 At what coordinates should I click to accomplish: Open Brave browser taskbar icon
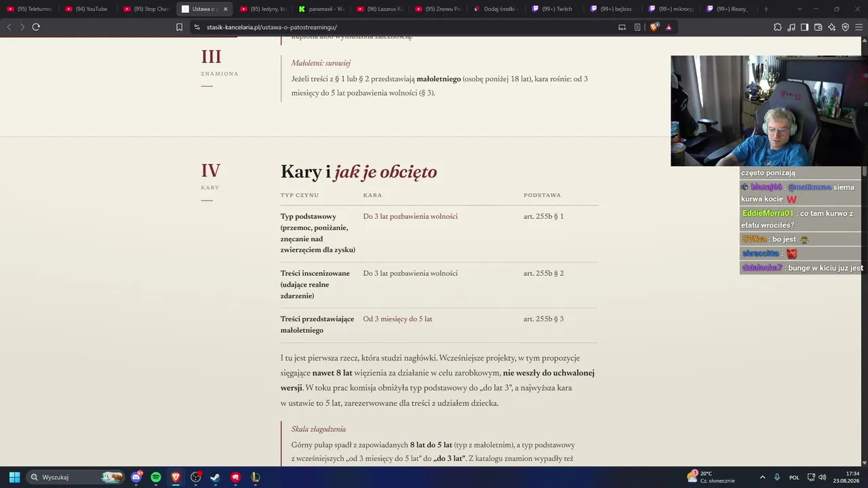click(x=176, y=477)
